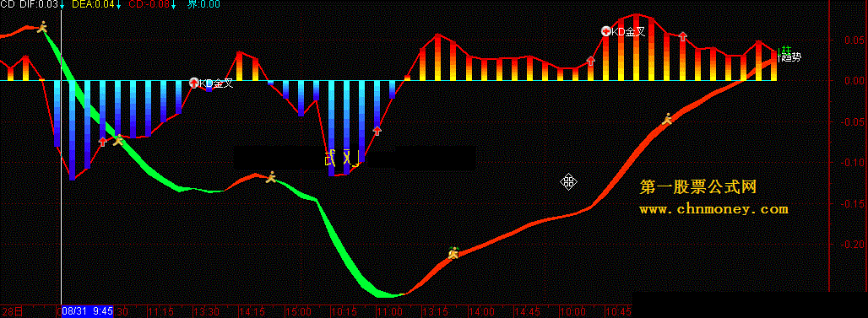
Task: Select the red up arrow beside the deepest blue bars
Action: click(377, 131)
